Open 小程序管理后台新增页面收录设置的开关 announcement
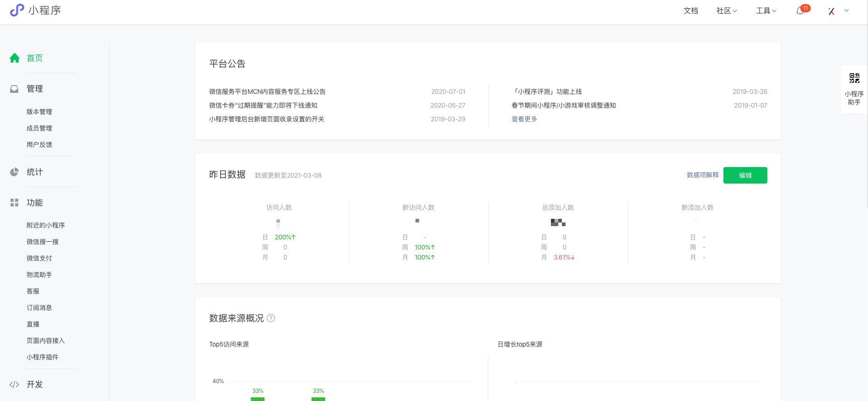Screen dimensions: 868x401 (x=267, y=119)
